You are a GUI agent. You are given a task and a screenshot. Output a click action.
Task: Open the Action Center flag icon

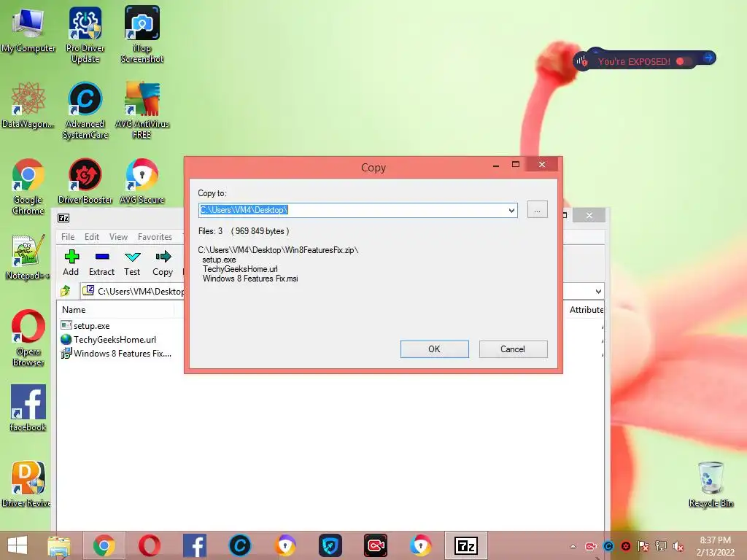coord(643,546)
